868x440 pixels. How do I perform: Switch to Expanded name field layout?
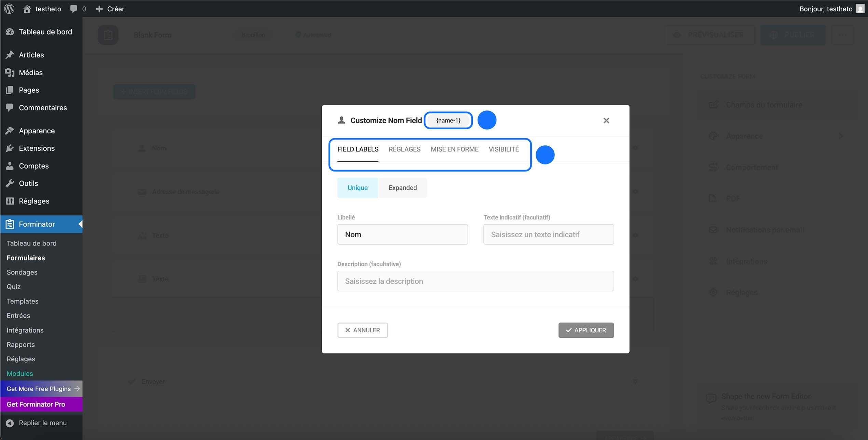(402, 187)
